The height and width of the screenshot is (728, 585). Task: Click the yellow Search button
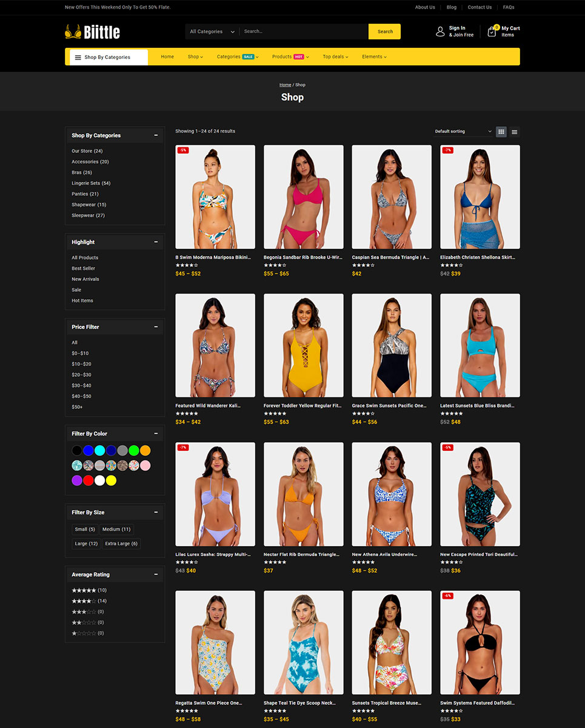coord(385,32)
